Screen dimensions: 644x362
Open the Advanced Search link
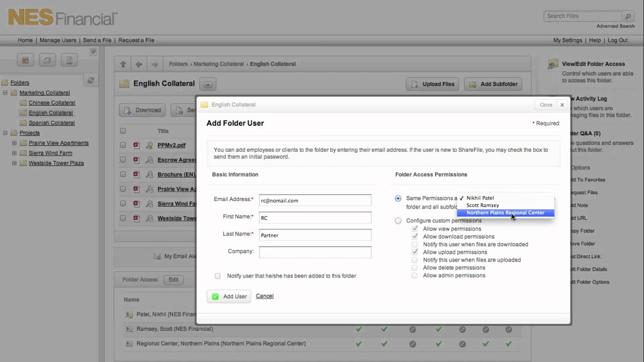[615, 26]
